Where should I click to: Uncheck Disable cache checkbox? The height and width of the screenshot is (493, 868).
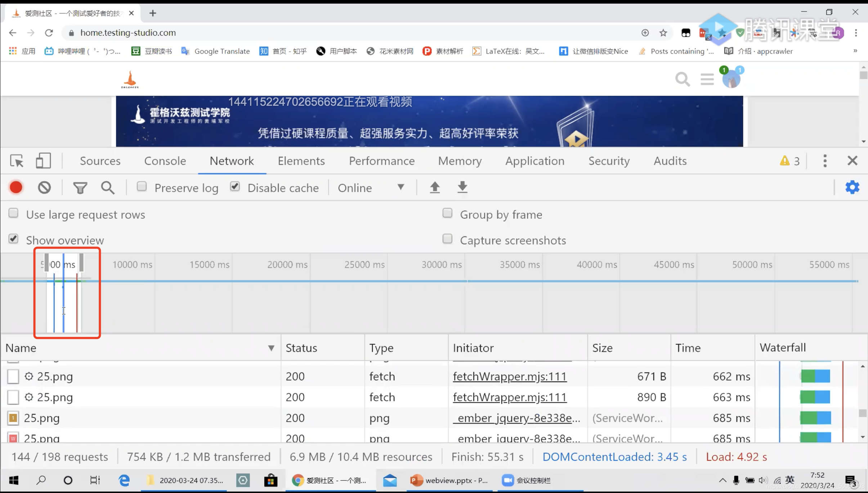pos(235,186)
